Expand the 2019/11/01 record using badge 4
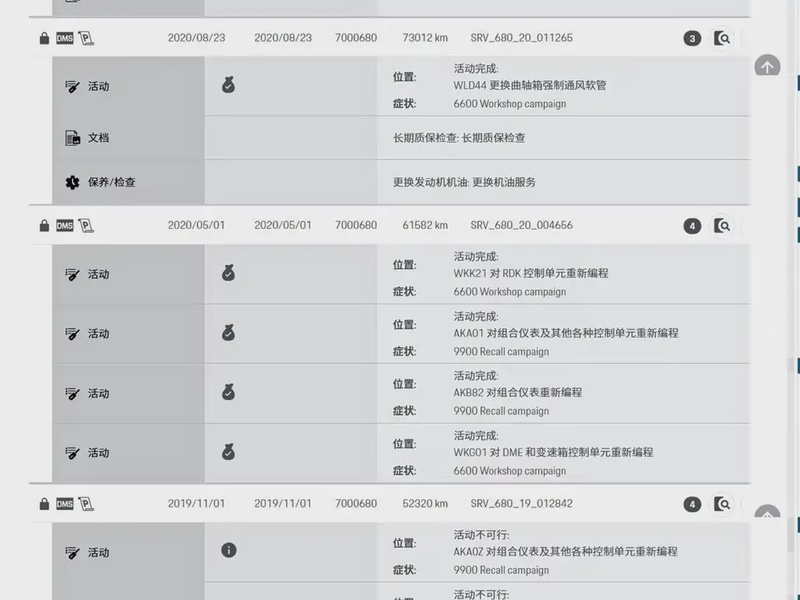The width and height of the screenshot is (800, 600). 692,505
